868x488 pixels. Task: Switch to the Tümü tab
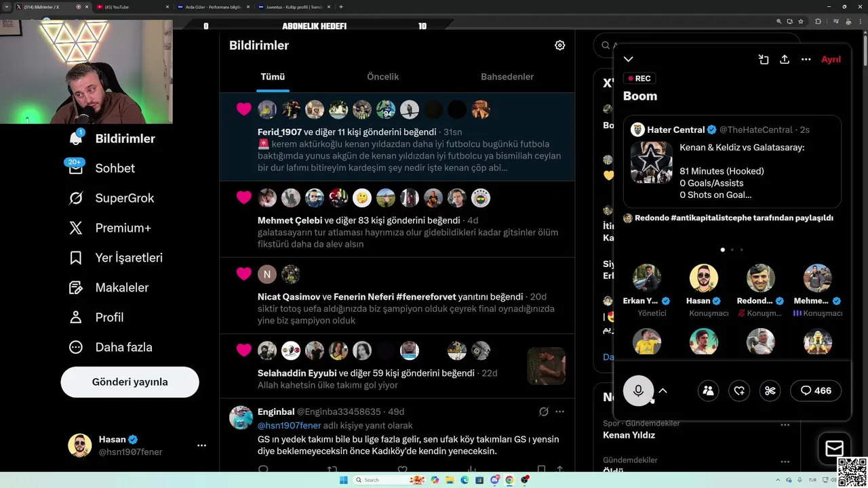pyautogui.click(x=273, y=77)
